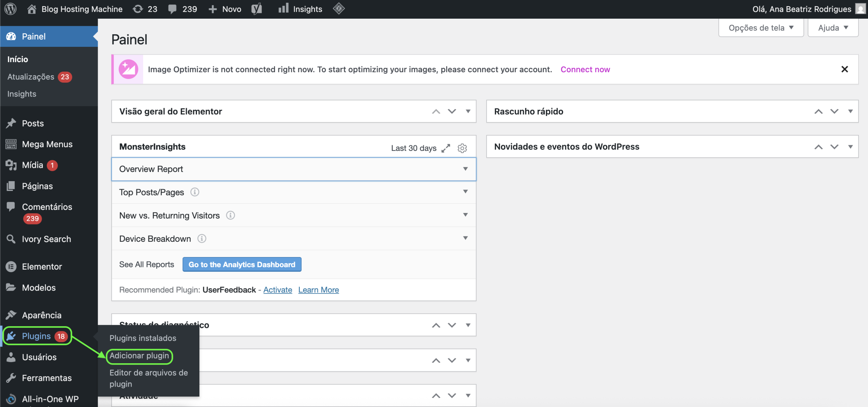The height and width of the screenshot is (407, 868).
Task: Open Painel in the sidebar menu
Action: pos(49,36)
